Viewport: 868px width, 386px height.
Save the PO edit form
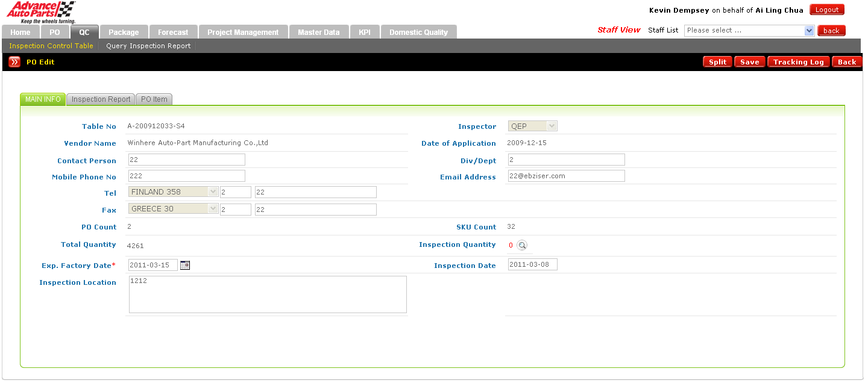[749, 62]
